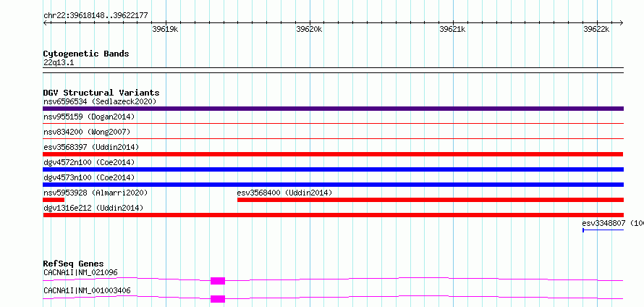
Task: Select the thin red nsv834200 variant line
Action: 333,138
